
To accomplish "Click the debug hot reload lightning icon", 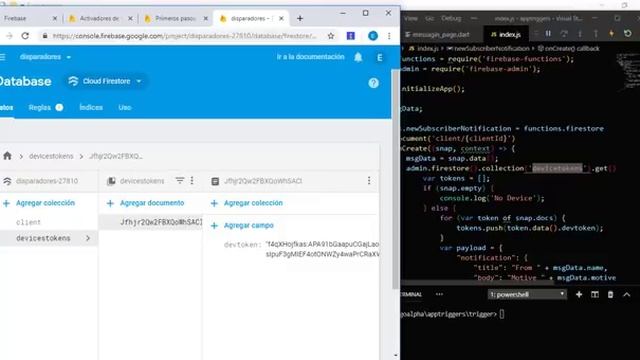I will (x=611, y=34).
